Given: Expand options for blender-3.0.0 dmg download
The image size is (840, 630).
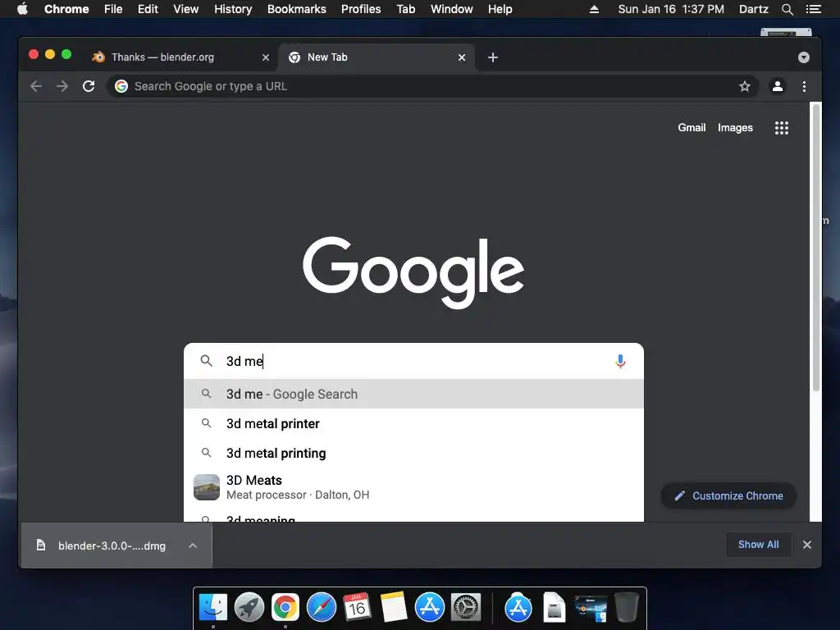Looking at the screenshot, I should [193, 546].
